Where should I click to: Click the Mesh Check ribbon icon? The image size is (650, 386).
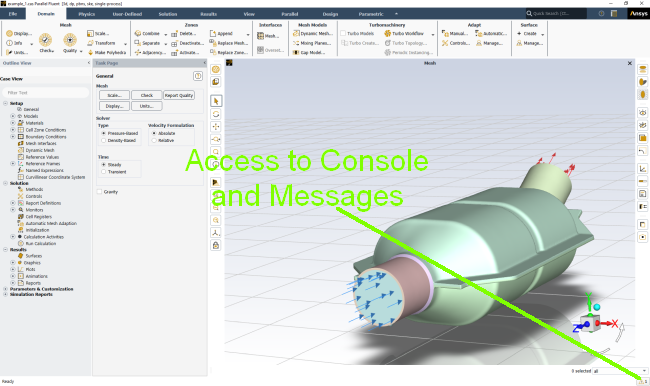point(46,41)
